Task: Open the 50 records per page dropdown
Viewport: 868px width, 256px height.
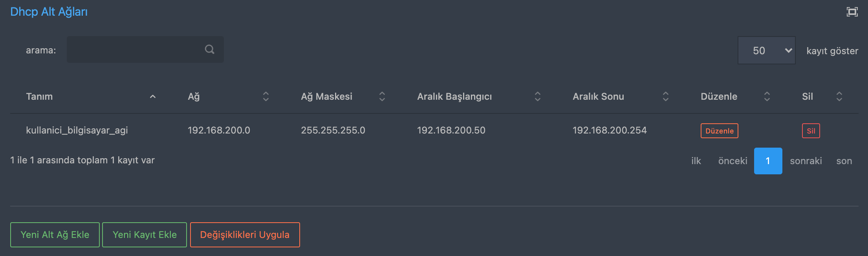Action: 766,51
